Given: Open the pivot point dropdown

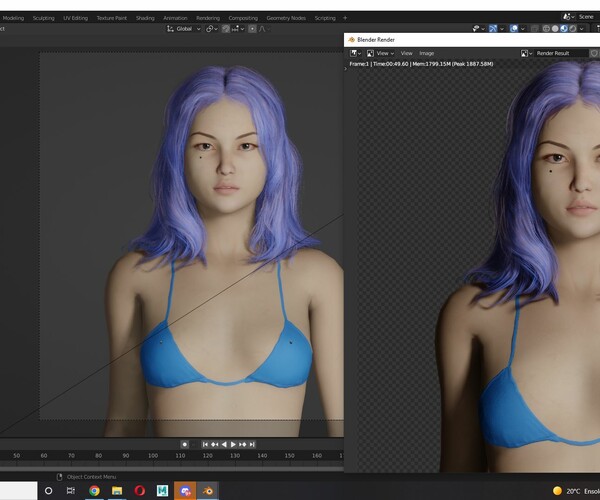Looking at the screenshot, I should (212, 29).
